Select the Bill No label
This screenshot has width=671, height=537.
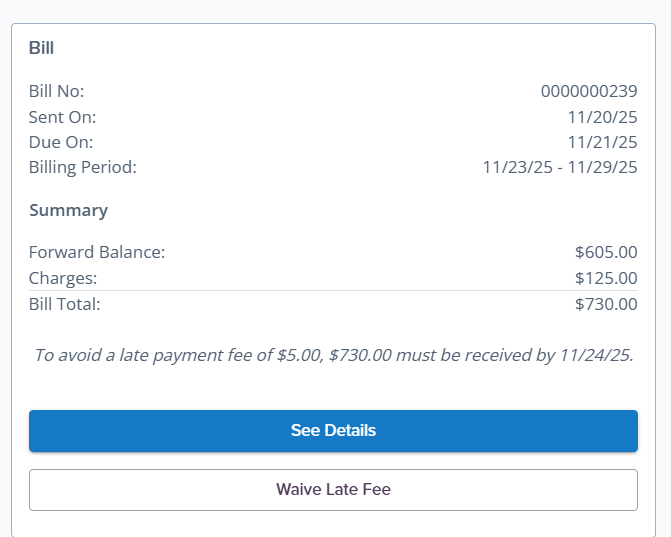56,91
